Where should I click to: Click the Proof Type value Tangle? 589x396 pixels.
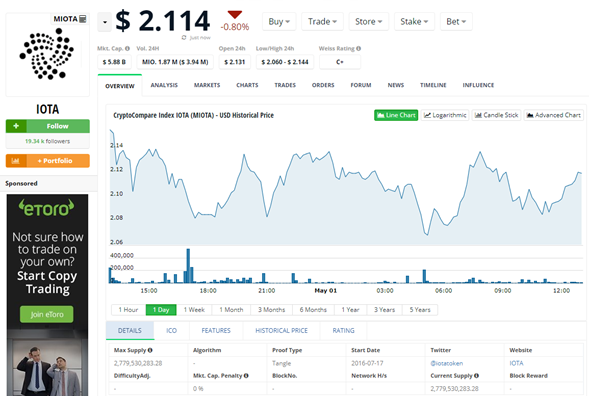tap(282, 363)
